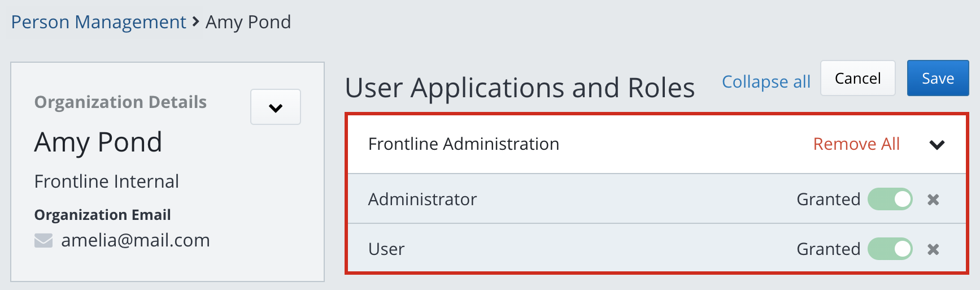Image resolution: width=980 pixels, height=290 pixels.
Task: Toggle the User role granted switch
Action: (x=890, y=249)
